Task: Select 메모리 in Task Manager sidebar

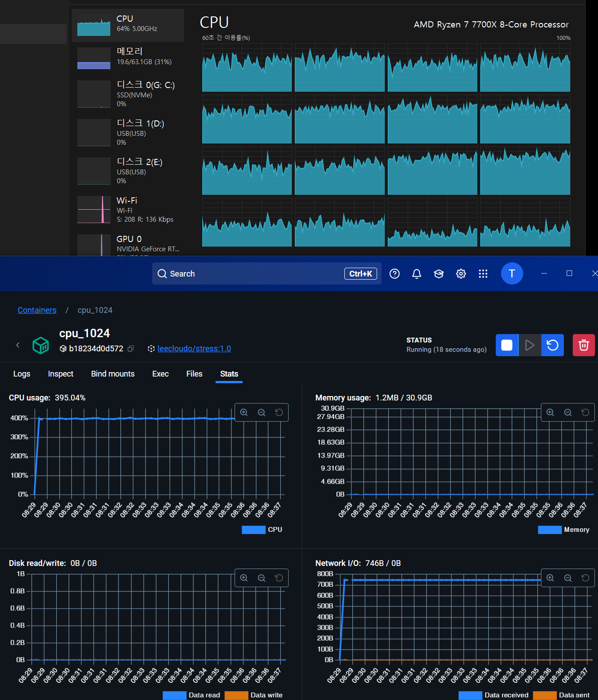Action: click(128, 58)
